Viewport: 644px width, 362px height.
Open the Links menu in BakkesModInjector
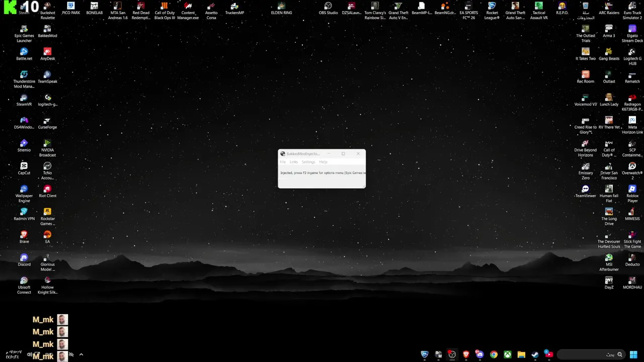coord(294,162)
